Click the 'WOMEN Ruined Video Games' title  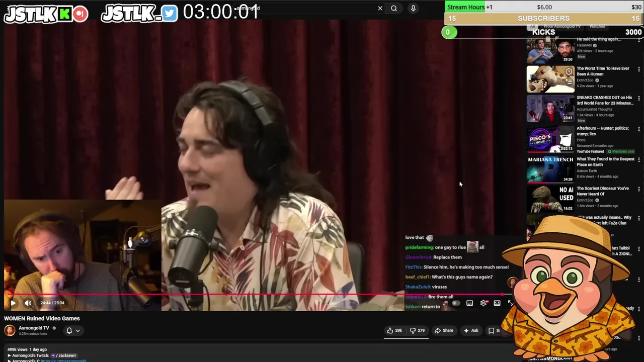[x=42, y=318]
